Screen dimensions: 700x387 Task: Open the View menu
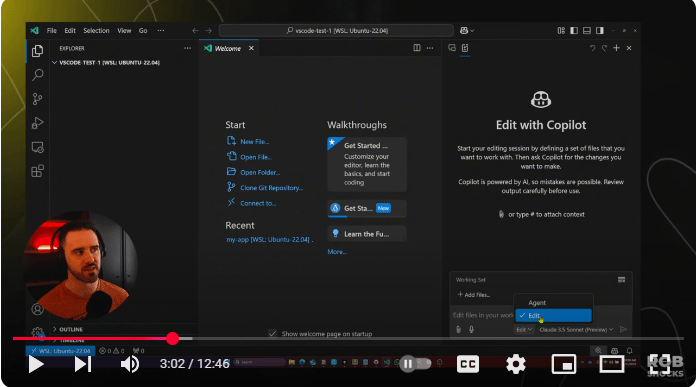(x=124, y=30)
